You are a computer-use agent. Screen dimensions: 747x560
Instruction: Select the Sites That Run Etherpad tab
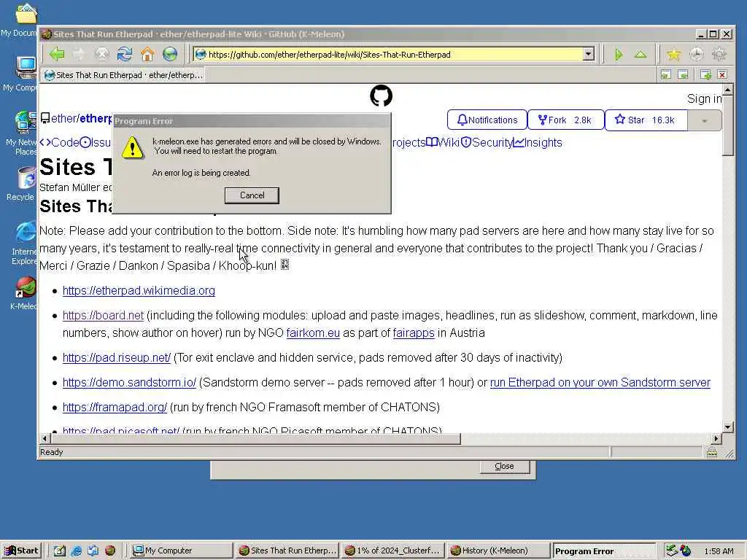[124, 75]
